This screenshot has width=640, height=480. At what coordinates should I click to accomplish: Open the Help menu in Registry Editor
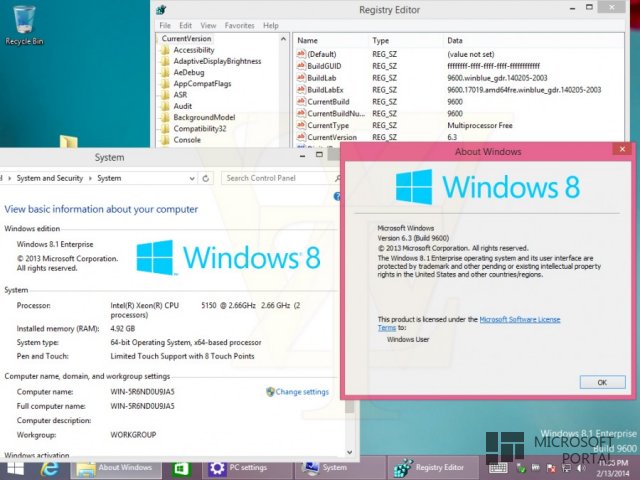tap(271, 25)
